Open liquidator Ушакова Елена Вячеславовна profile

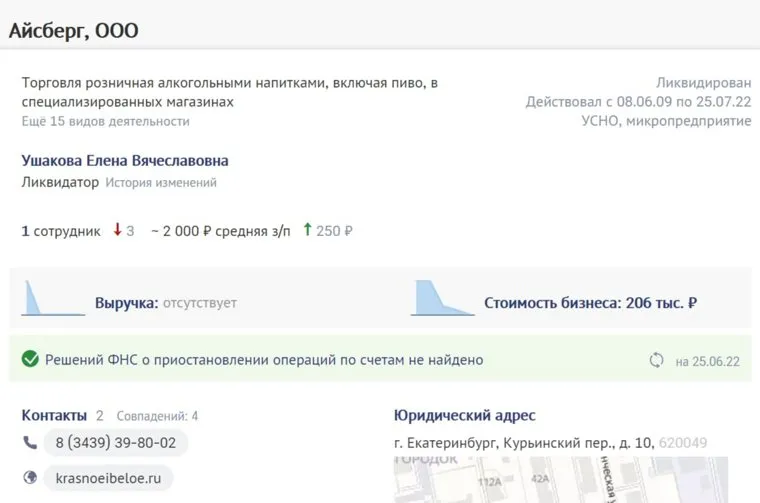click(x=124, y=160)
